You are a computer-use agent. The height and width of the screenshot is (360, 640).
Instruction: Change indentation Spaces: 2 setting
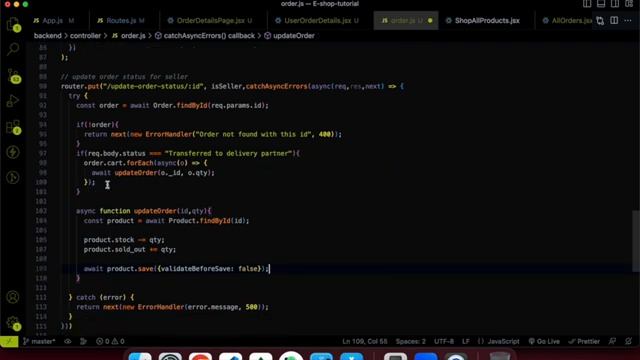point(411,342)
